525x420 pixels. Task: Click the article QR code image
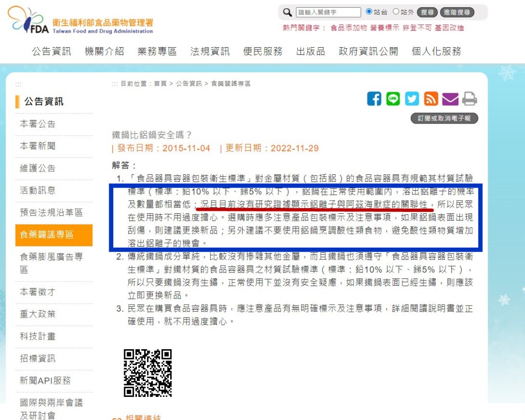coord(148,374)
